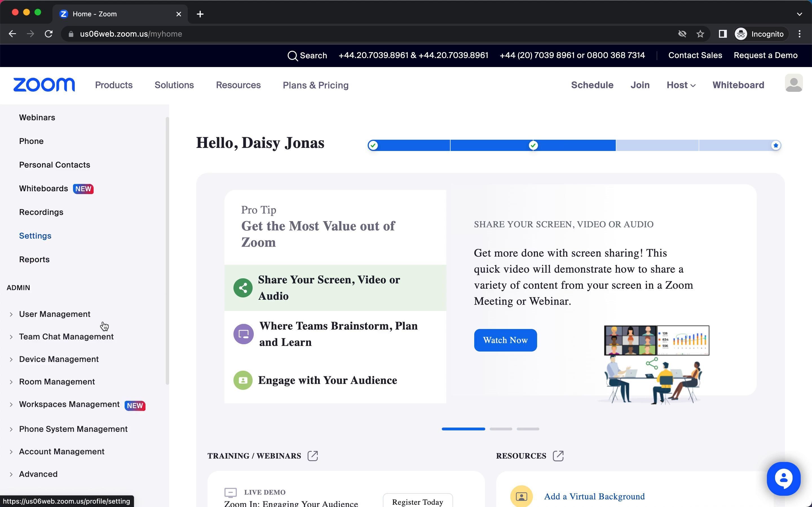This screenshot has width=812, height=507.
Task: Open the Products menu
Action: point(114,85)
